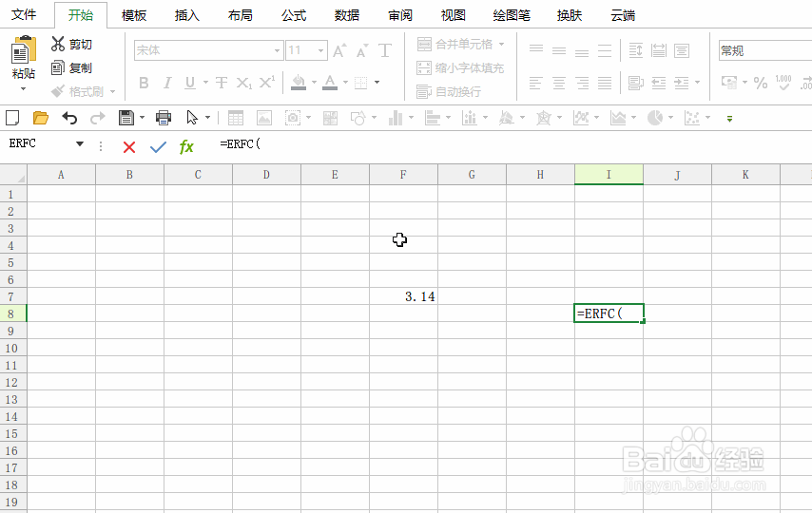
Task: Open the font color dropdown arrow
Action: tap(345, 83)
